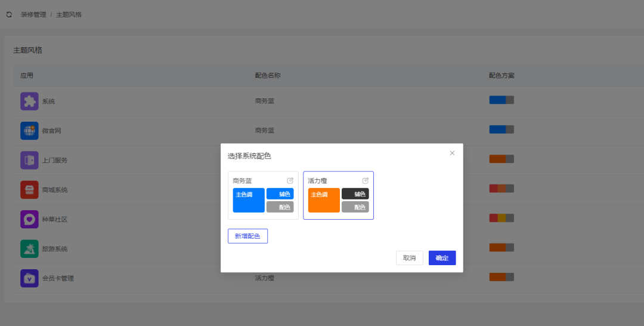
Task: Click the 主题风格 page heading
Action: tap(28, 50)
